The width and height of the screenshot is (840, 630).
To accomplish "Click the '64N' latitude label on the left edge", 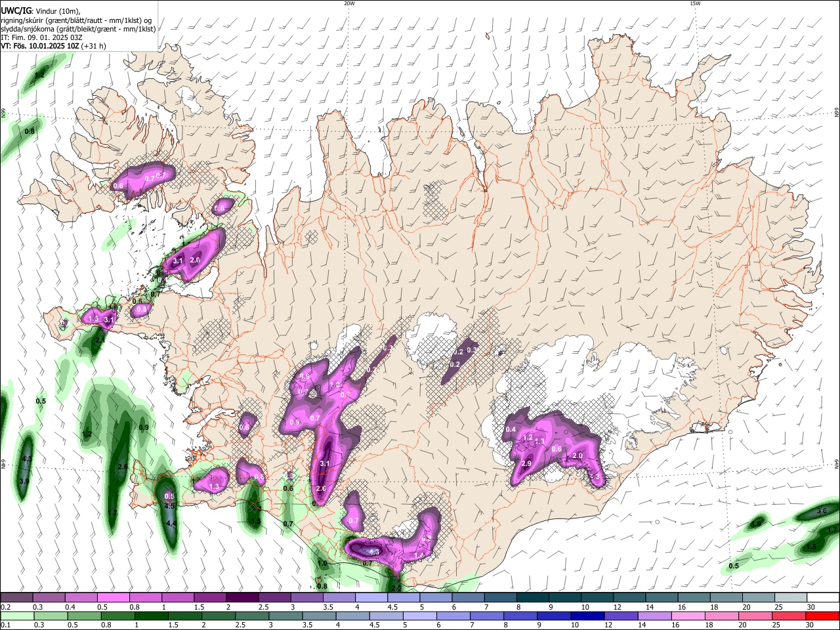I will tap(3, 463).
